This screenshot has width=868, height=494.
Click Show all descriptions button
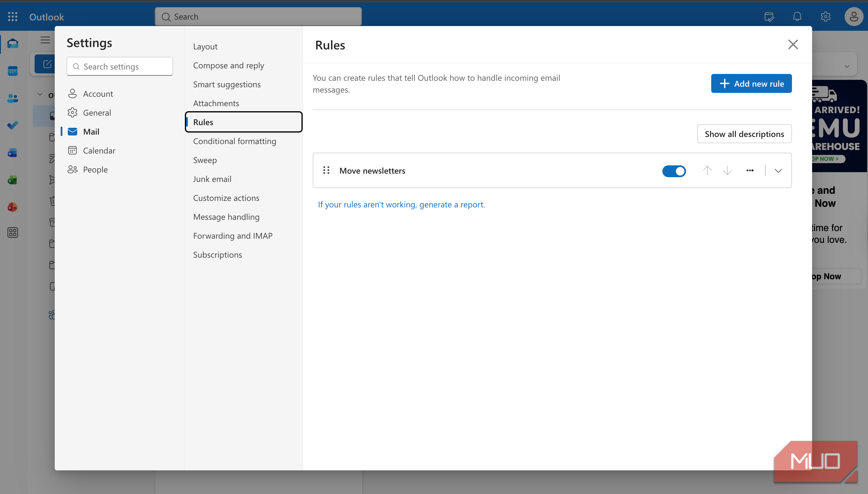(x=744, y=134)
